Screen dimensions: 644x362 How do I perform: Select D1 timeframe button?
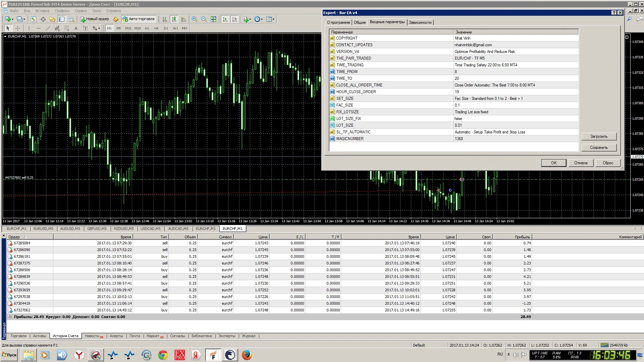click(166, 28)
